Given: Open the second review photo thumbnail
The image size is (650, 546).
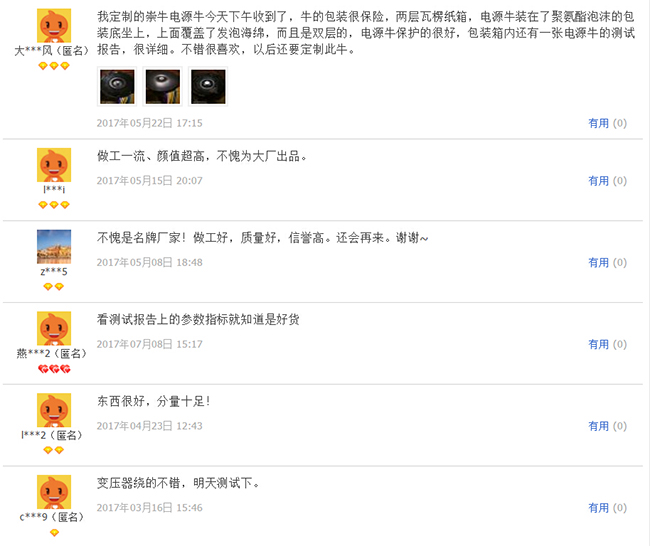Looking at the screenshot, I should [x=162, y=86].
